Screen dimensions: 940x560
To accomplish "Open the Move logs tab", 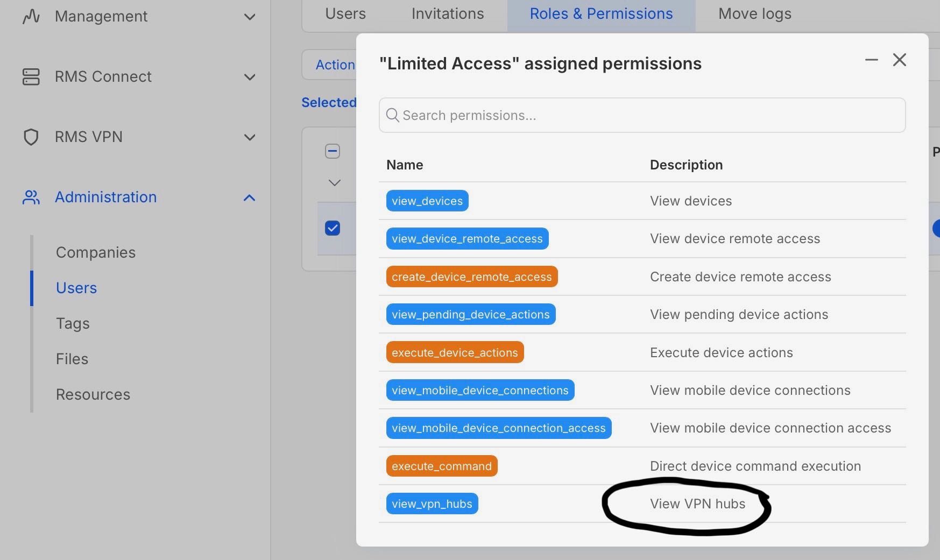I will pyautogui.click(x=755, y=13).
